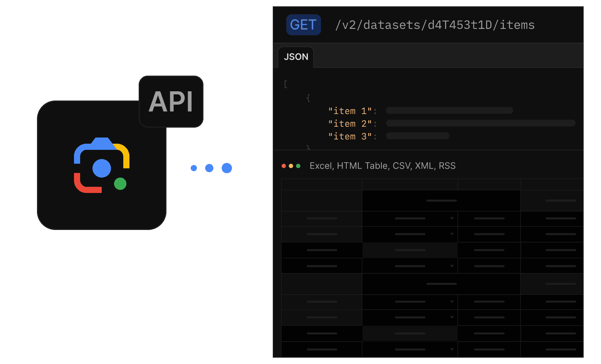This screenshot has width=601, height=364.
Task: Select the JSON tab
Action: [x=296, y=57]
